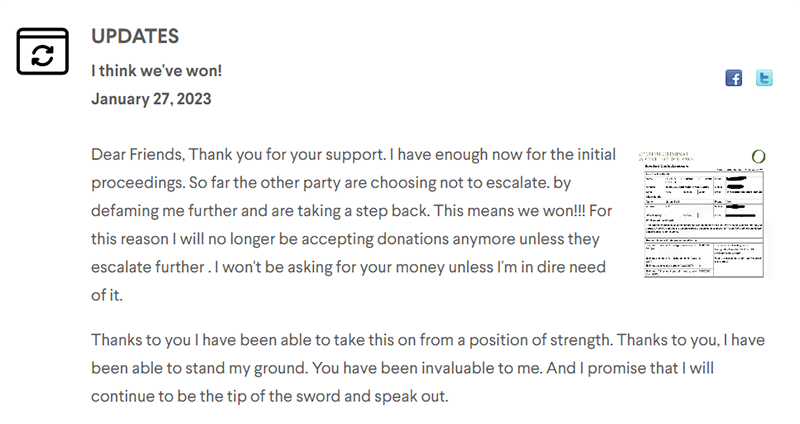Viewport: 800px width, 424px height.
Task: Open the attached document thumbnail
Action: [705, 214]
